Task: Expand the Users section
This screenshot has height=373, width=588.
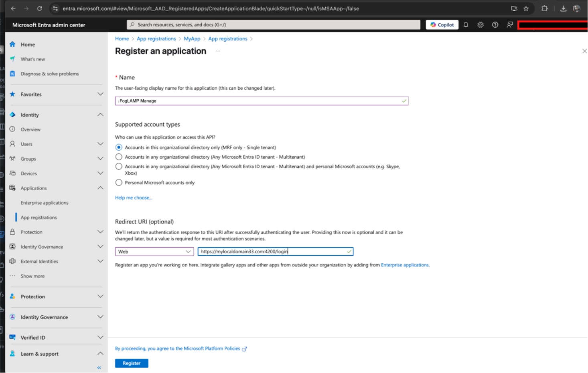Action: click(100, 144)
